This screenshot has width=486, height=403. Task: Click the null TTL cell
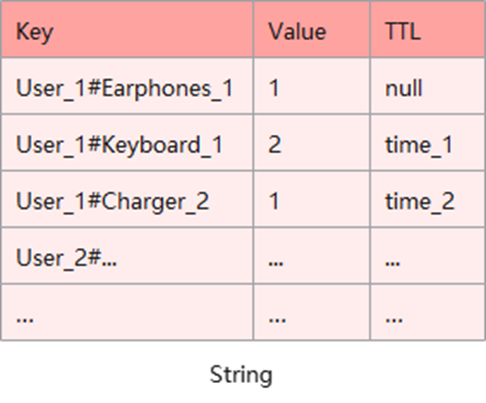428,86
